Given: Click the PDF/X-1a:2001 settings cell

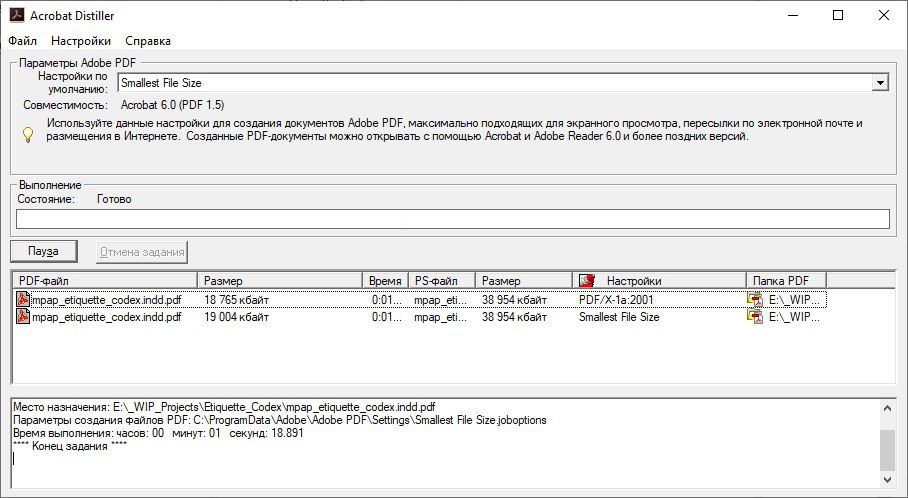Looking at the screenshot, I should click(x=616, y=300).
